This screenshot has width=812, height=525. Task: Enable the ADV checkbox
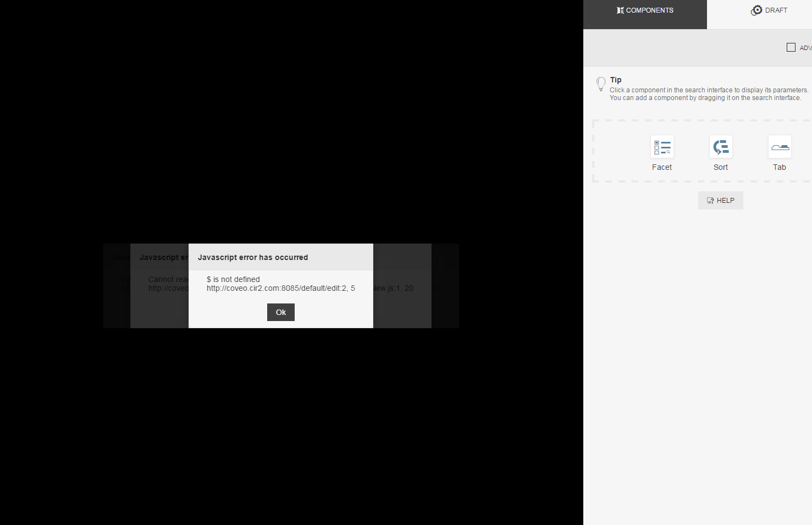coord(791,47)
